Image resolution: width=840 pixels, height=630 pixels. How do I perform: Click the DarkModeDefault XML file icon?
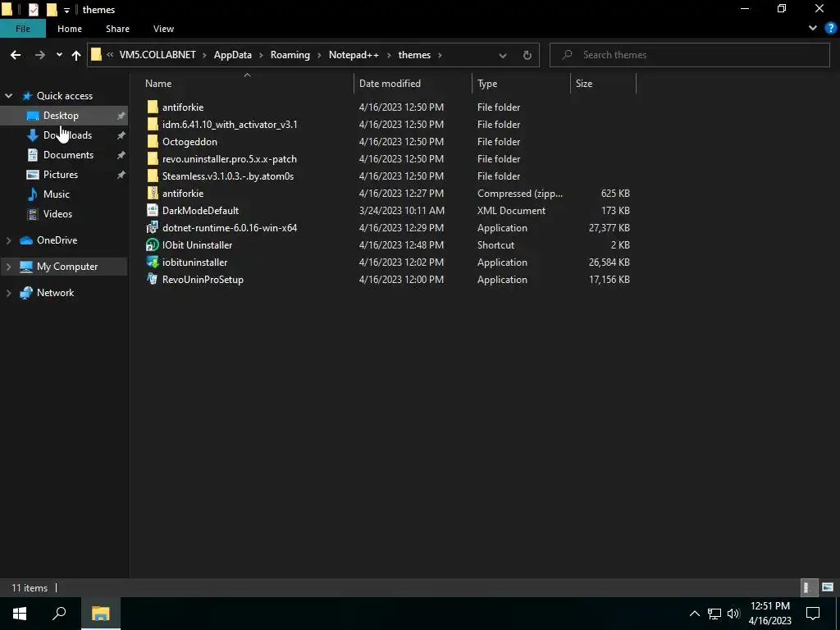tap(153, 210)
